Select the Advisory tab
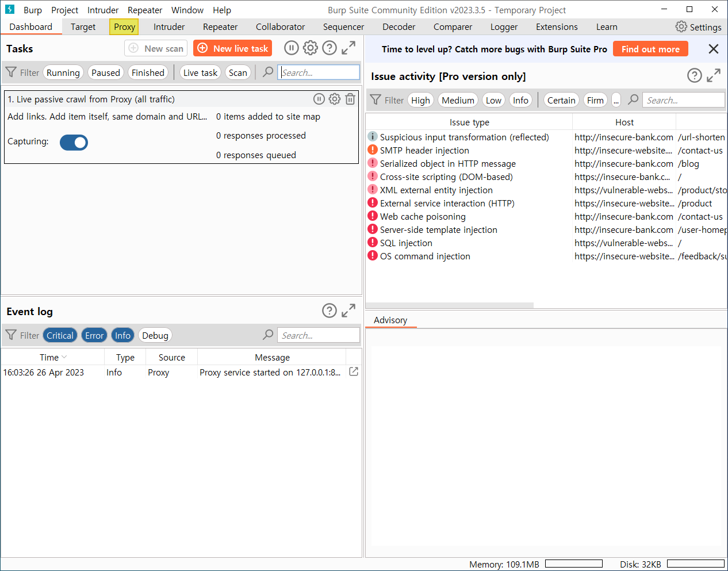Screen dimensions: 728x571 point(390,320)
